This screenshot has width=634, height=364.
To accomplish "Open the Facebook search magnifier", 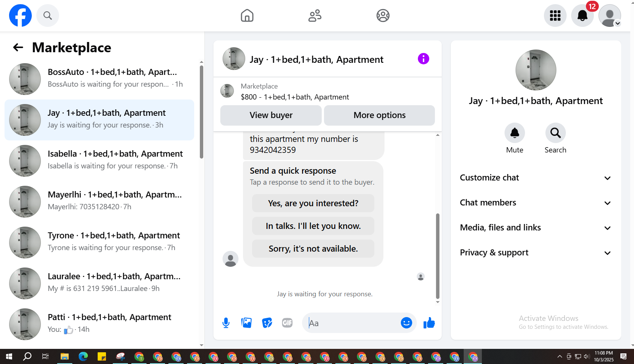I will [x=48, y=16].
